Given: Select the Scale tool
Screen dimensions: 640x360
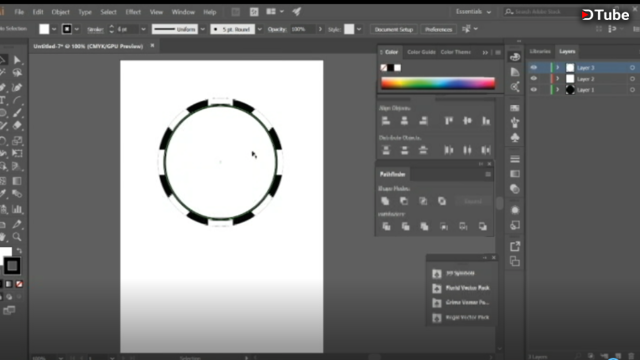Looking at the screenshot, I should tap(17, 141).
